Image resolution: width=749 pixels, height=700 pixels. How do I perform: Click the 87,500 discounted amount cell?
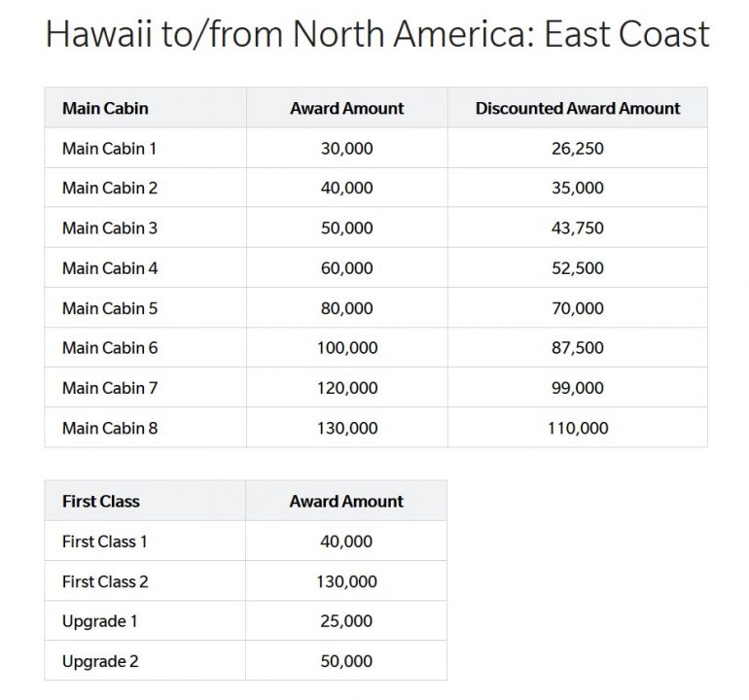[x=577, y=348]
